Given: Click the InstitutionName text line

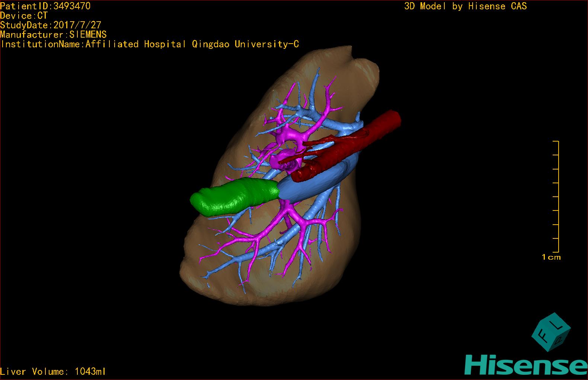Looking at the screenshot, I should tap(149, 44).
